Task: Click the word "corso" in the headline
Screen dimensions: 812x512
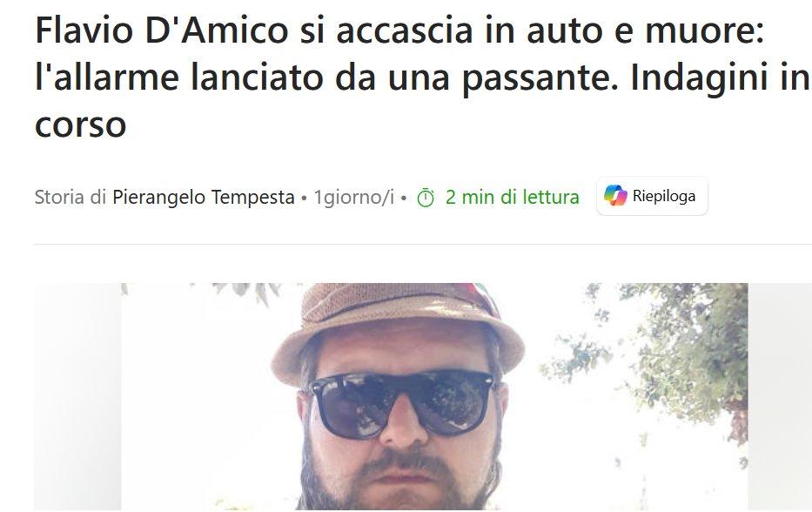Action: pyautogui.click(x=81, y=125)
